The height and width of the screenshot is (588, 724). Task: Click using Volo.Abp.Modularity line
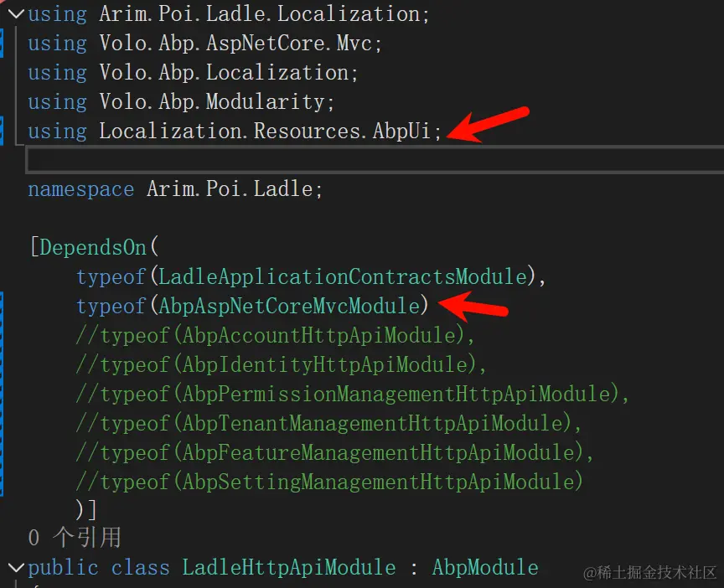click(x=181, y=102)
